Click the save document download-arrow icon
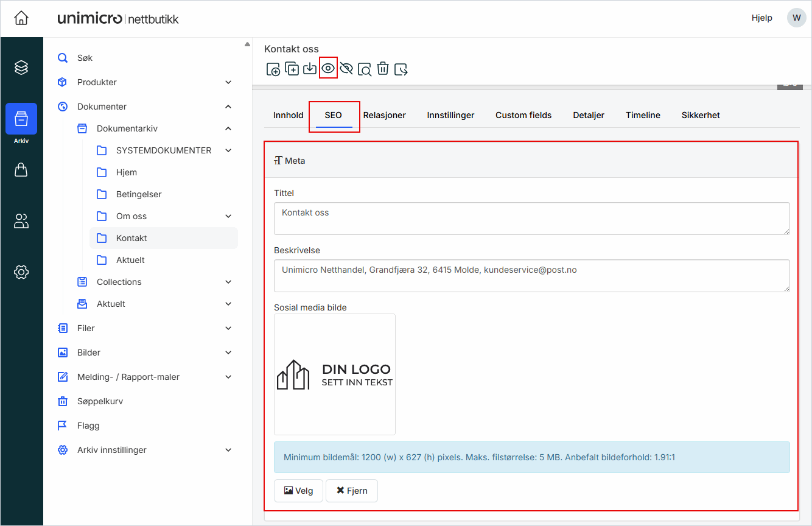 pos(310,69)
